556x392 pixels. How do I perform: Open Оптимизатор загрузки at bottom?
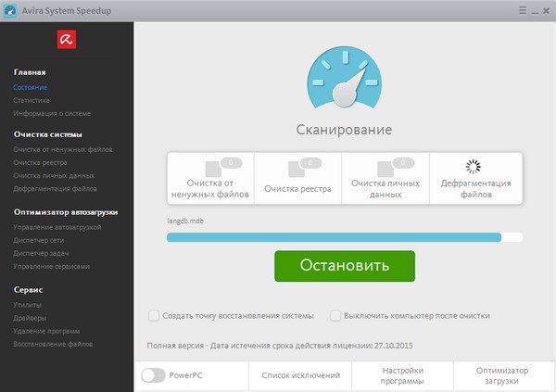pos(502,375)
